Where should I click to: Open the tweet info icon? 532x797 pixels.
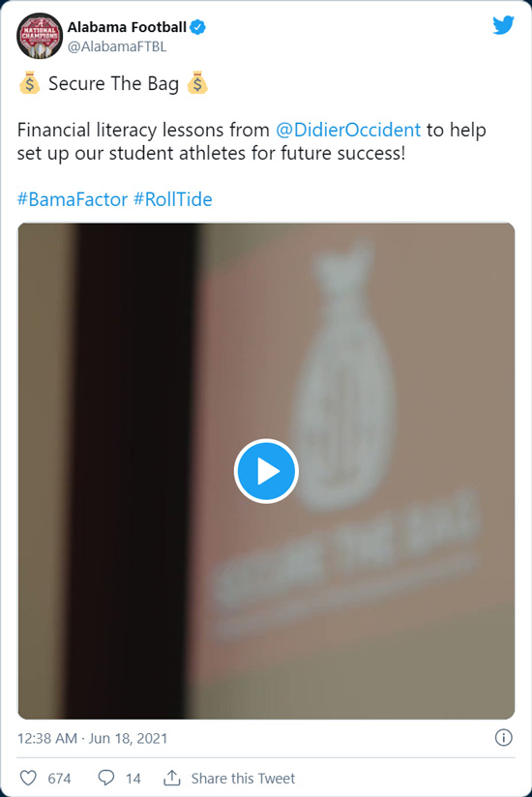click(504, 738)
